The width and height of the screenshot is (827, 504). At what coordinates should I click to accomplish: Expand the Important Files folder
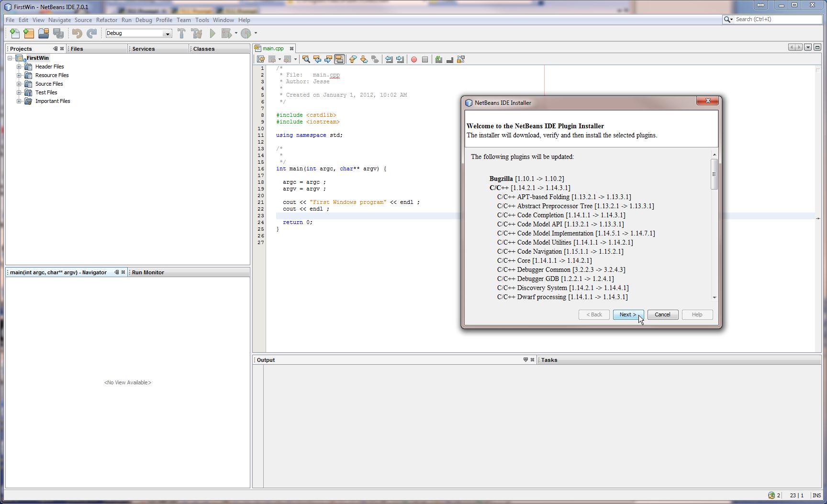tap(19, 101)
